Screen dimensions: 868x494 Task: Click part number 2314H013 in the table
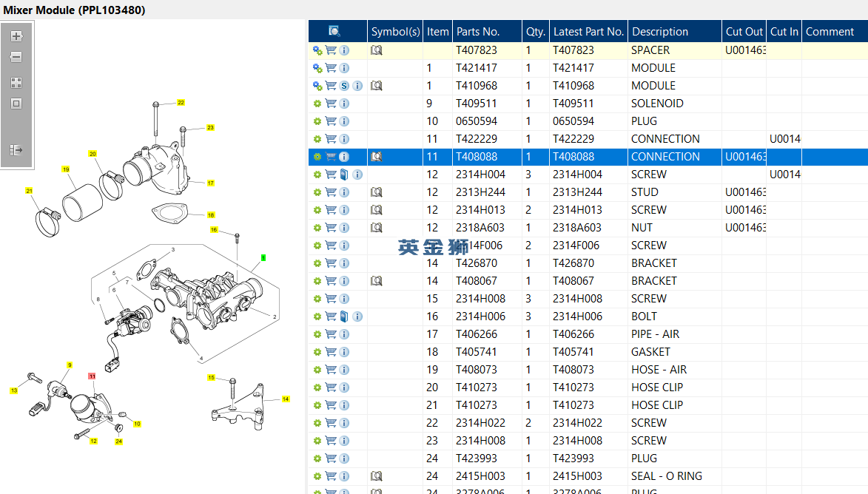(480, 210)
